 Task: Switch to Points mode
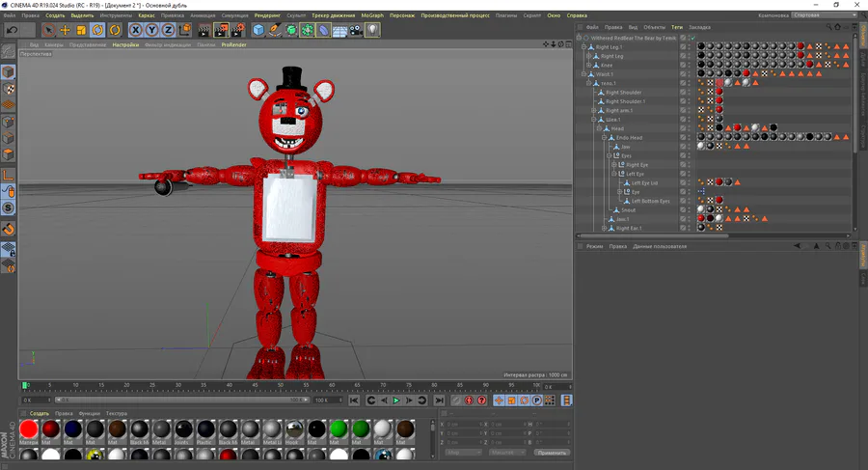click(9, 122)
